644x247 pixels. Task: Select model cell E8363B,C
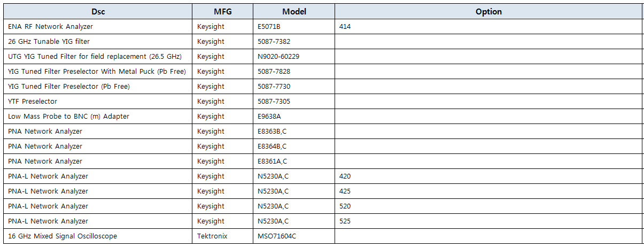[272, 131]
